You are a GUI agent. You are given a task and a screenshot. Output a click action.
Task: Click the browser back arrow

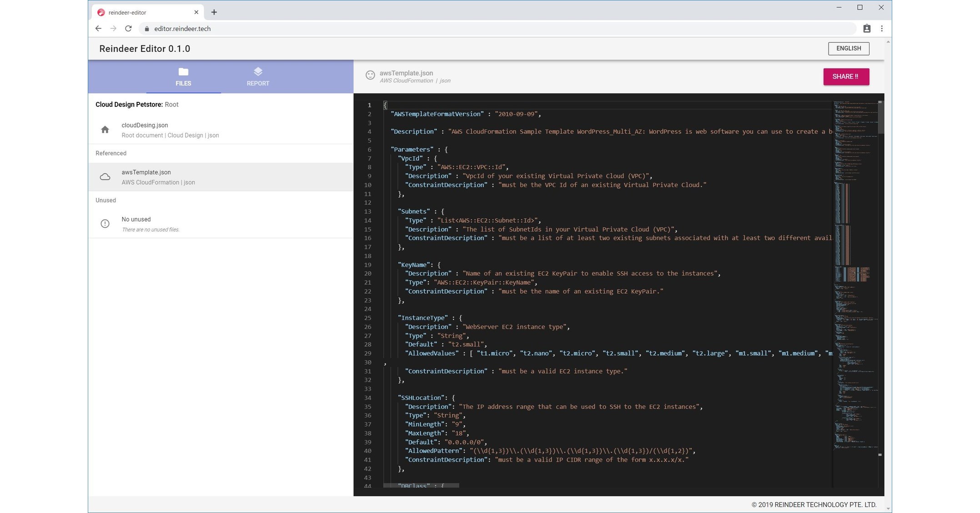(98, 29)
